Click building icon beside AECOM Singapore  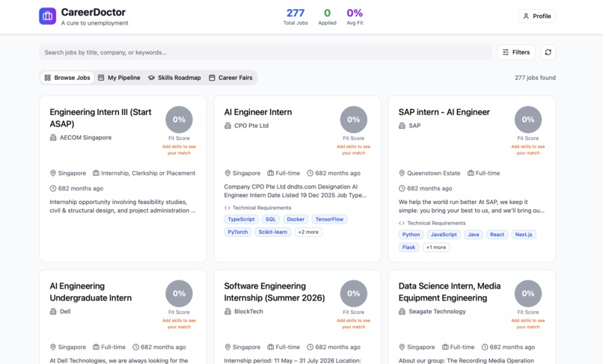pyautogui.click(x=53, y=138)
